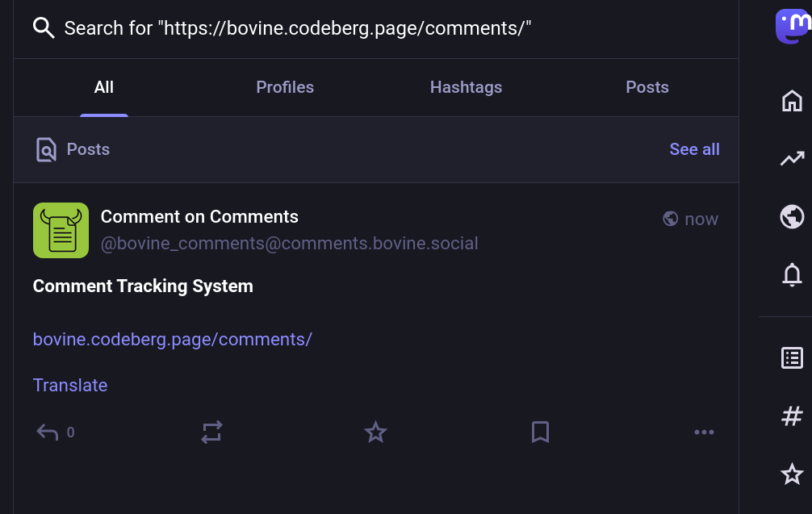Select the Posts search tab

coord(647,87)
